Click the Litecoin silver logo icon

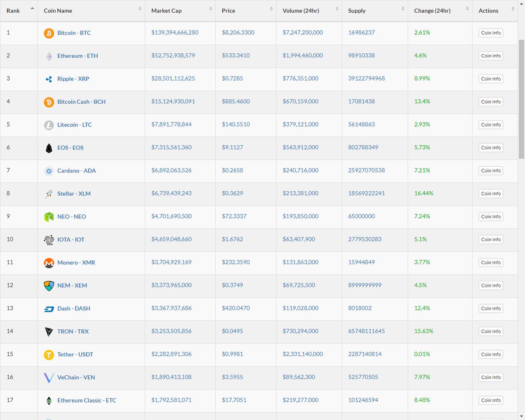49,125
